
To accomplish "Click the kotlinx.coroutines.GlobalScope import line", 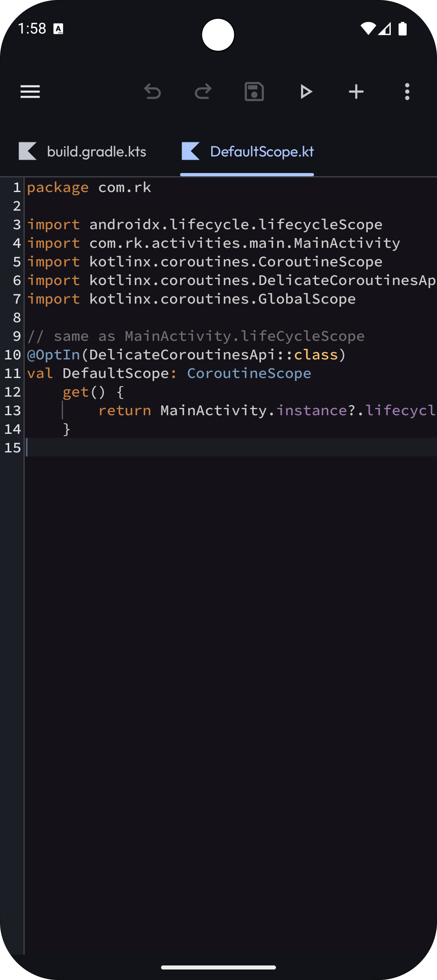I will click(191, 299).
